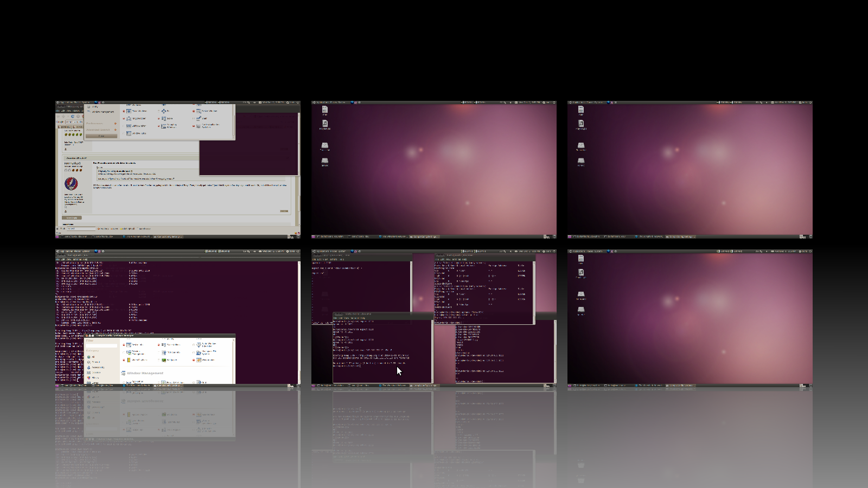Open the forum poster's avatar image
The image size is (868, 488).
pos(71,184)
